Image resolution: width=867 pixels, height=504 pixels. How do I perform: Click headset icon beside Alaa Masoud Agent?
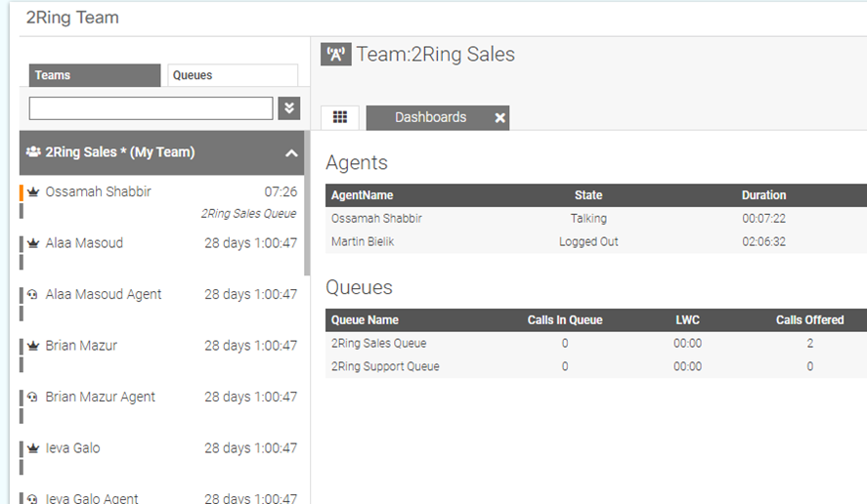click(32, 295)
